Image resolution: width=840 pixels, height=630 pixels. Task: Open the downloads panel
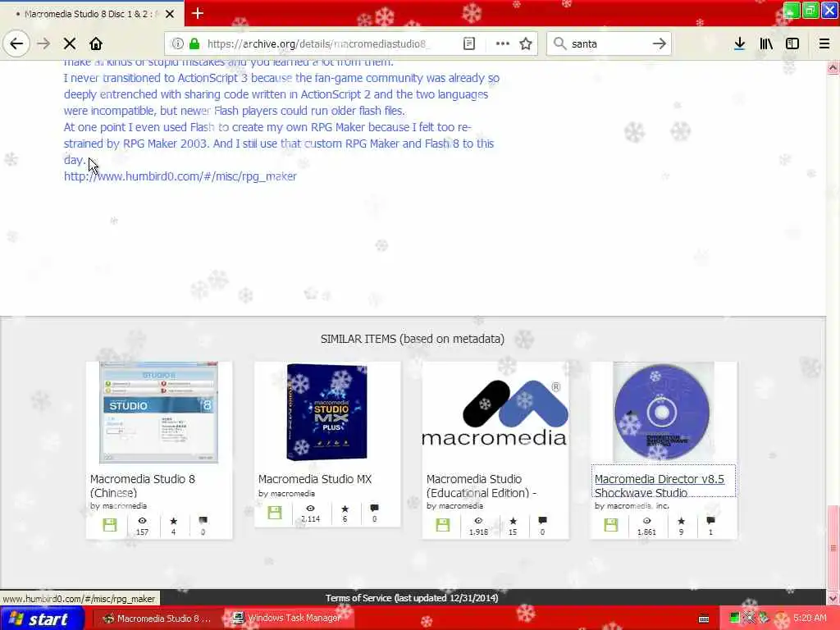739,44
